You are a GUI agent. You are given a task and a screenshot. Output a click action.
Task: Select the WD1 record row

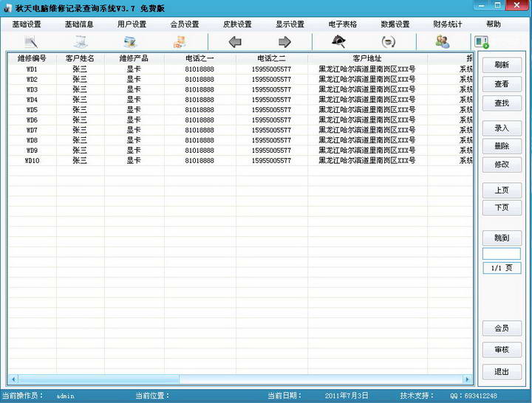(240, 69)
